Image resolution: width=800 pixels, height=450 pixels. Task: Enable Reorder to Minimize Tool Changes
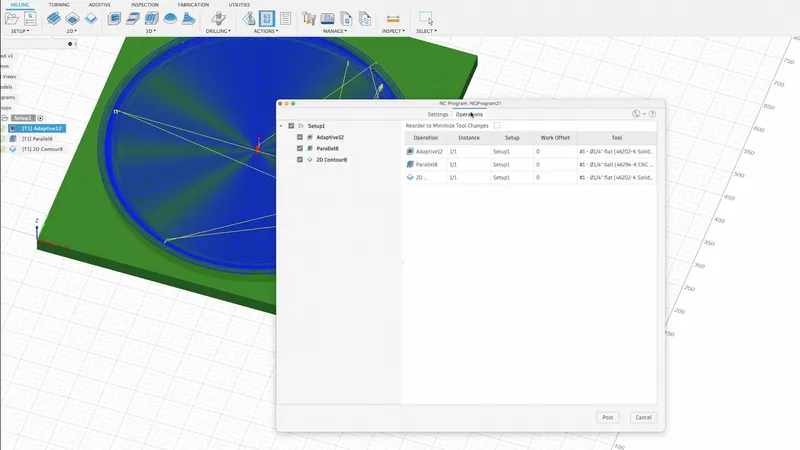pyautogui.click(x=497, y=126)
